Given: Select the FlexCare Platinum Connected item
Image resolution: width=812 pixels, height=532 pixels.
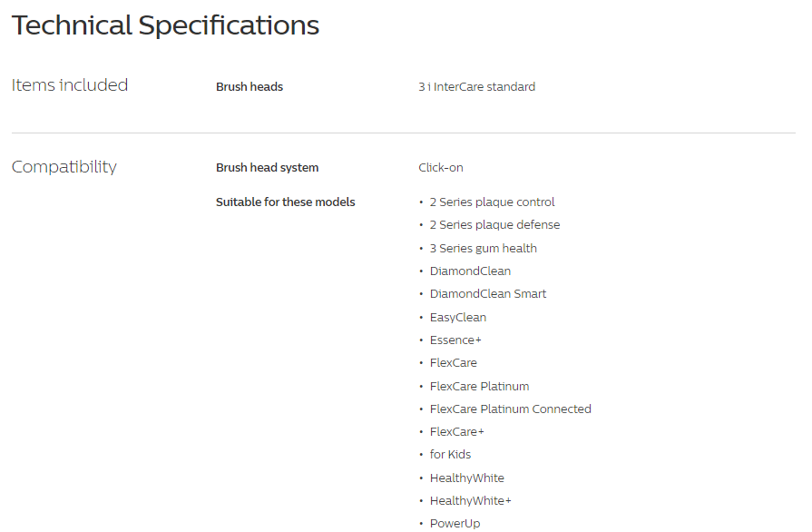Looking at the screenshot, I should [511, 409].
